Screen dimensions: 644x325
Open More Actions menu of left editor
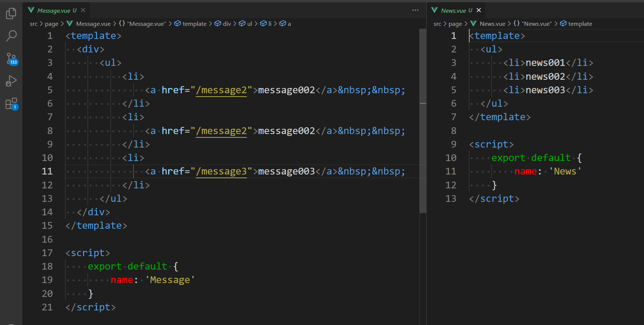tap(415, 10)
